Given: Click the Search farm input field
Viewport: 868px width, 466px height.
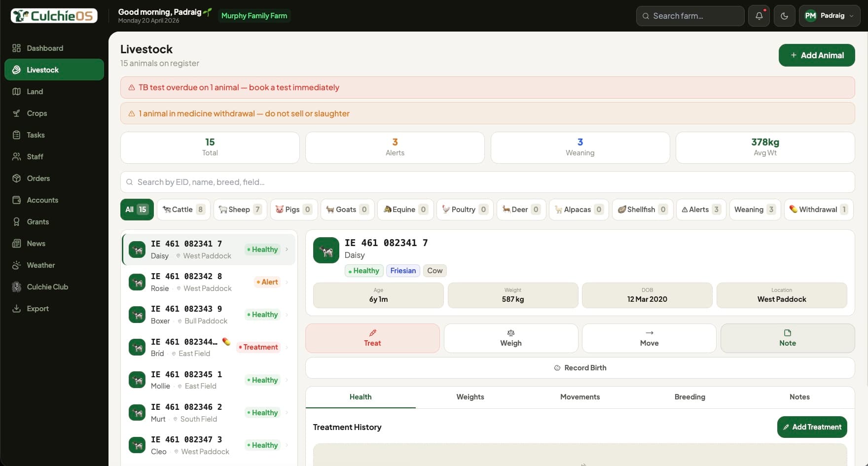Looking at the screenshot, I should [690, 16].
